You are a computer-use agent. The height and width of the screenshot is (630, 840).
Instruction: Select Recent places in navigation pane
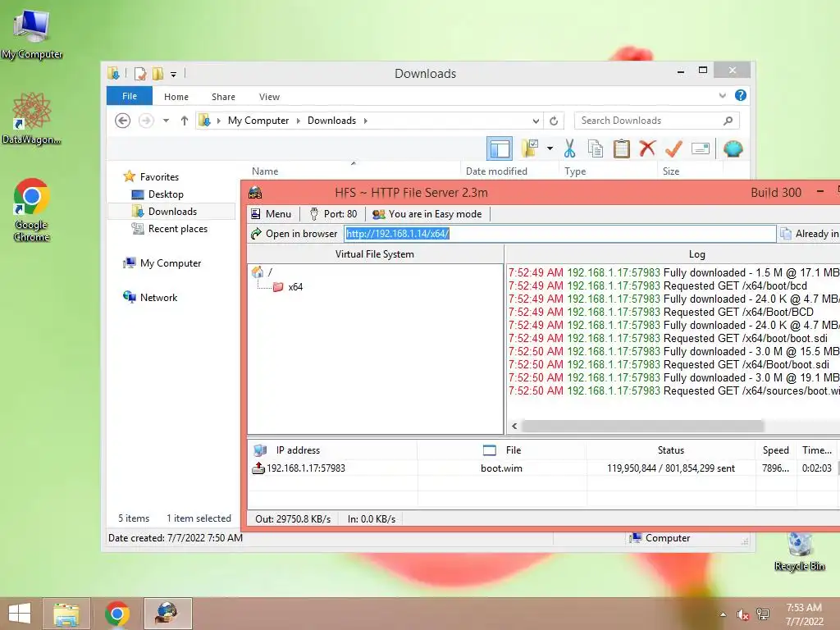(x=178, y=229)
